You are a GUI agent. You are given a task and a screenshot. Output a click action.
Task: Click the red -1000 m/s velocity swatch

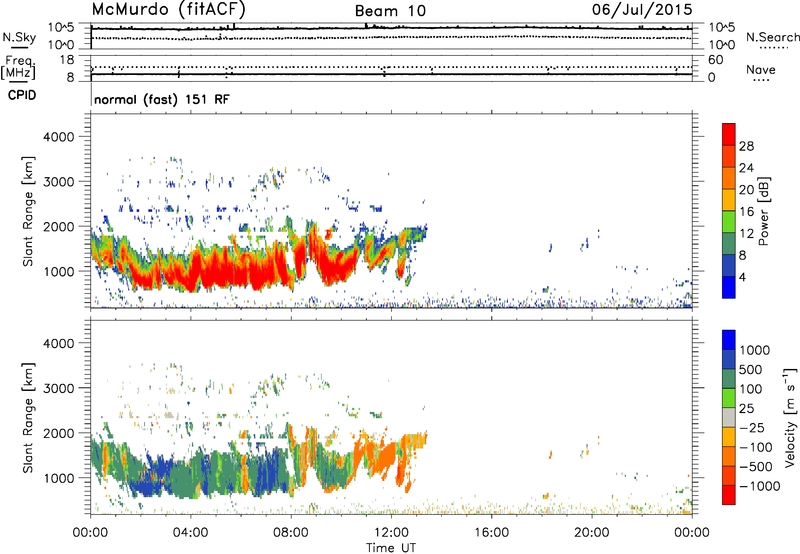pyautogui.click(x=729, y=495)
